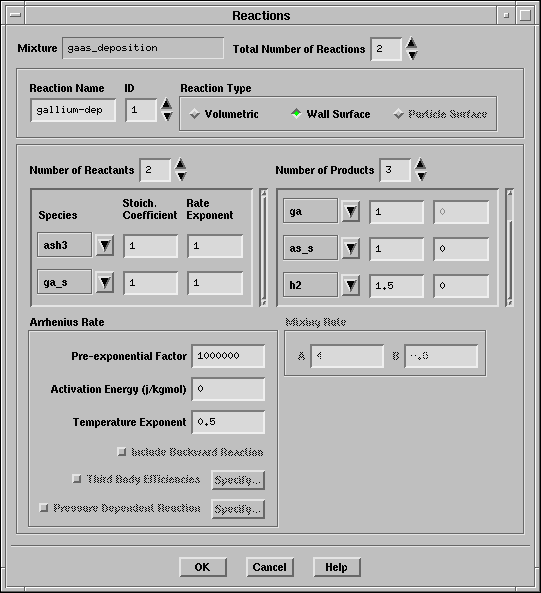The image size is (541, 593).
Task: Click Specify for Third Body Efficiencies
Action: (x=238, y=480)
